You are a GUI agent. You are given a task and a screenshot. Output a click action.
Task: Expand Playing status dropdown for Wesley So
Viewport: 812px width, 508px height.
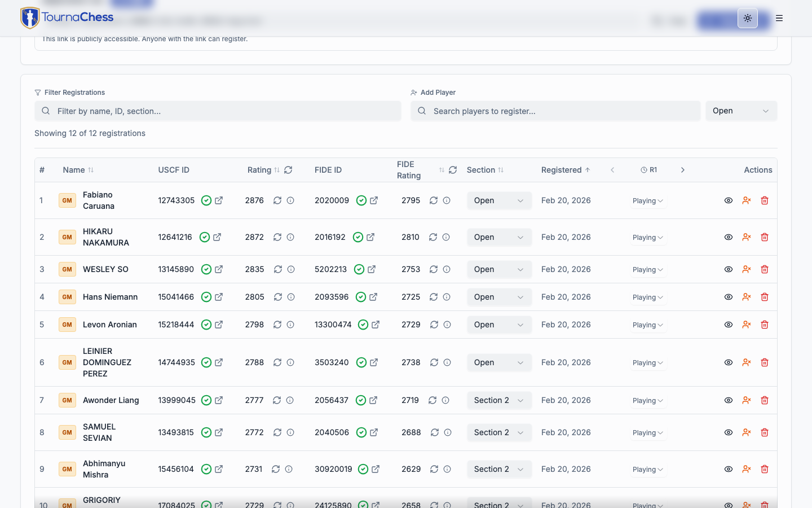pos(647,270)
